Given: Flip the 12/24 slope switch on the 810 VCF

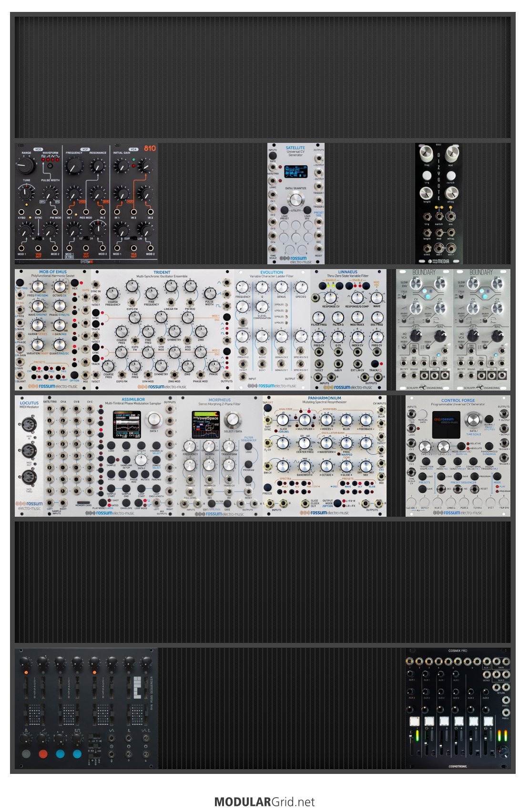Looking at the screenshot, I should (86, 238).
